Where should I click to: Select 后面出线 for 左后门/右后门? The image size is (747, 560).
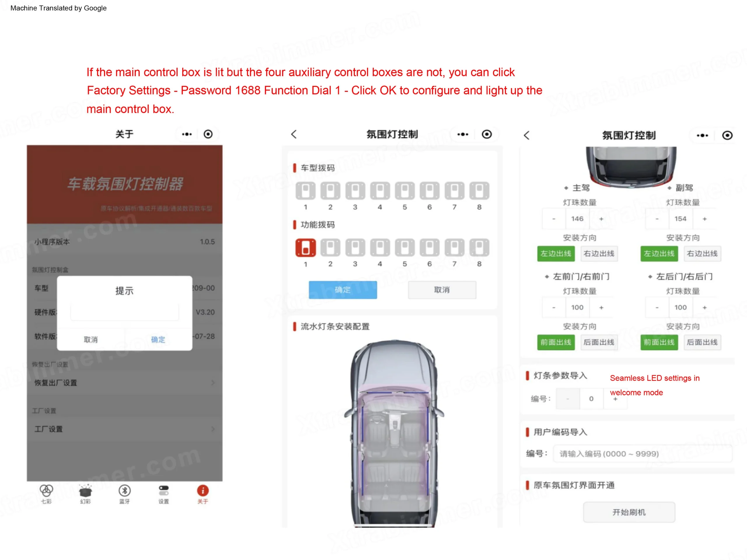click(x=702, y=343)
